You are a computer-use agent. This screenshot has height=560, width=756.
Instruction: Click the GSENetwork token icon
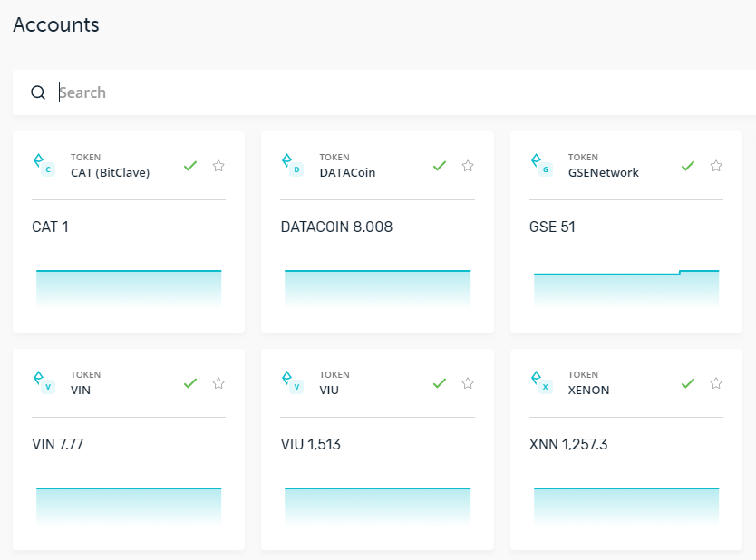541,165
